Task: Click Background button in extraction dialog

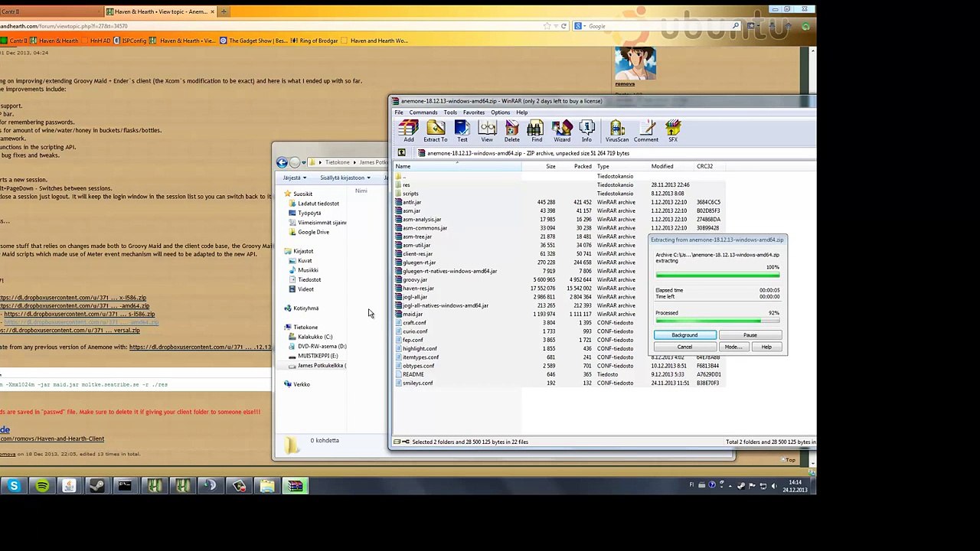Action: pos(684,335)
